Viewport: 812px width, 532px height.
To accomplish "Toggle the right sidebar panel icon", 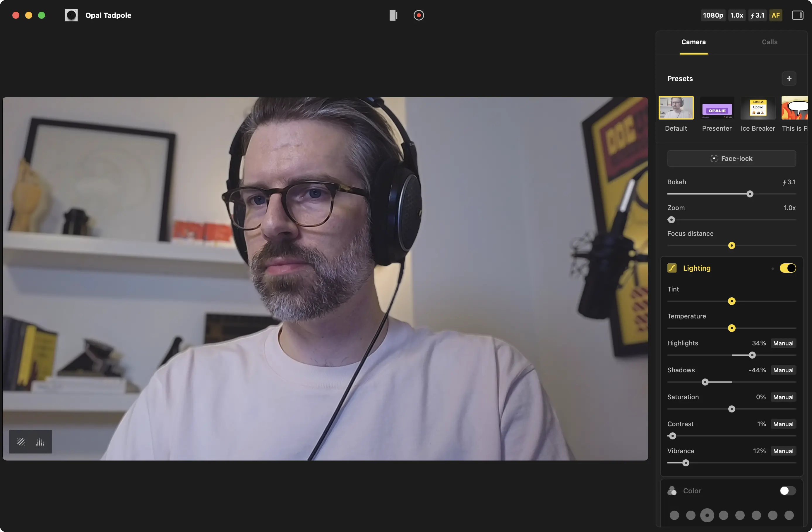I will 797,15.
